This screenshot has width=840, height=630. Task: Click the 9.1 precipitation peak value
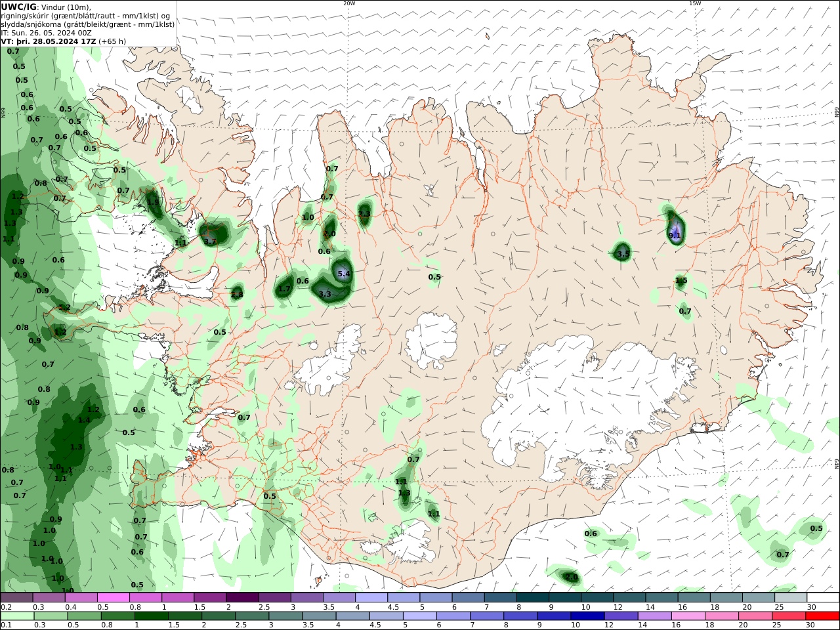(x=675, y=235)
